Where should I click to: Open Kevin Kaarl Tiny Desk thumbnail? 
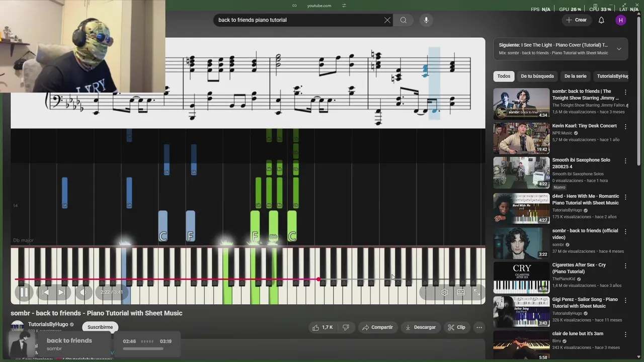[521, 138]
